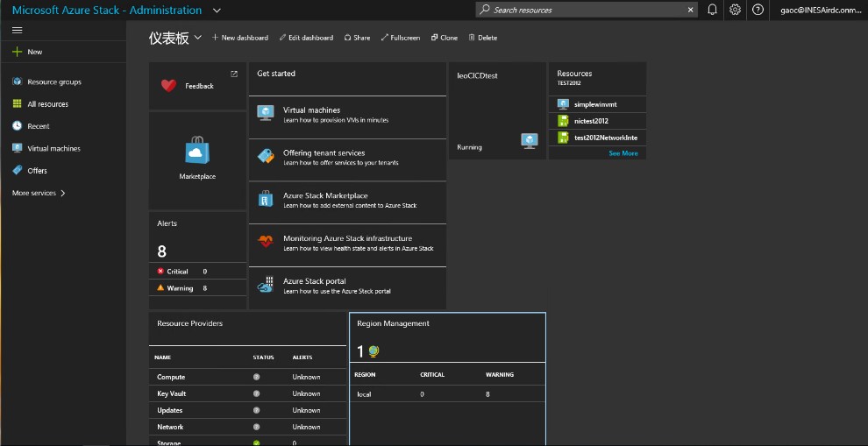This screenshot has width=868, height=446.
Task: Open the Offering tenant services link
Action: click(x=324, y=152)
